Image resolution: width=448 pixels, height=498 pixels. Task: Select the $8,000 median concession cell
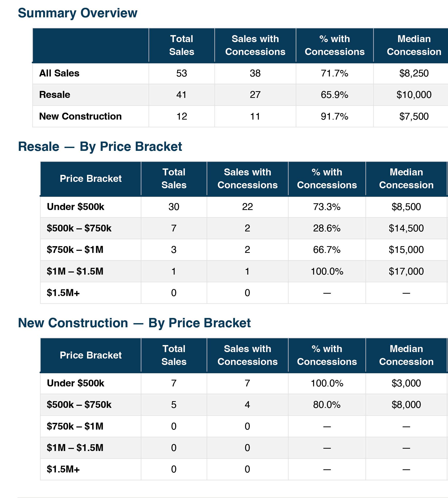(406, 405)
